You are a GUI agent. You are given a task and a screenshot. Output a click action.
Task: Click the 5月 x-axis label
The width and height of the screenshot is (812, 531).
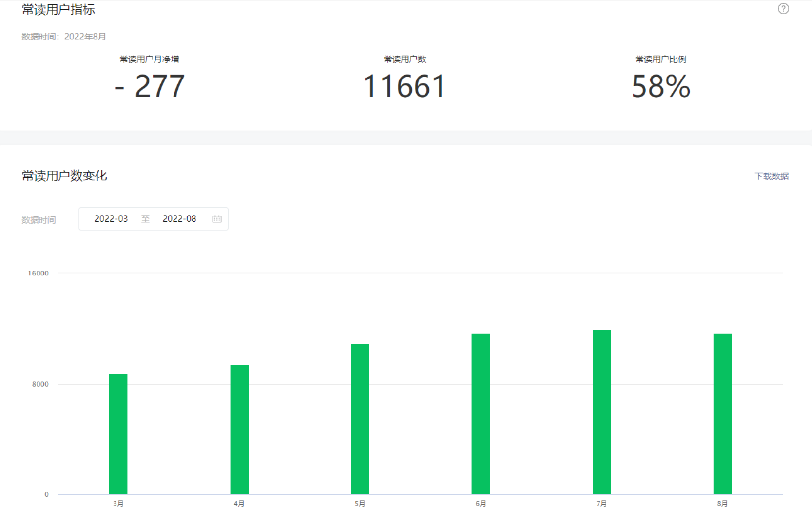pos(360,504)
